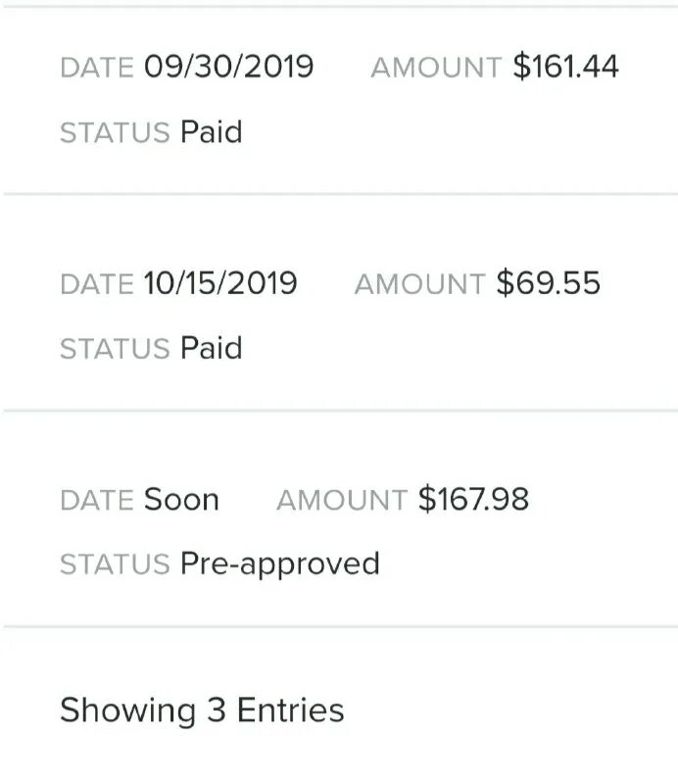Click the DATE label beside Soon
Screen dimensions: 678x784
click(96, 500)
